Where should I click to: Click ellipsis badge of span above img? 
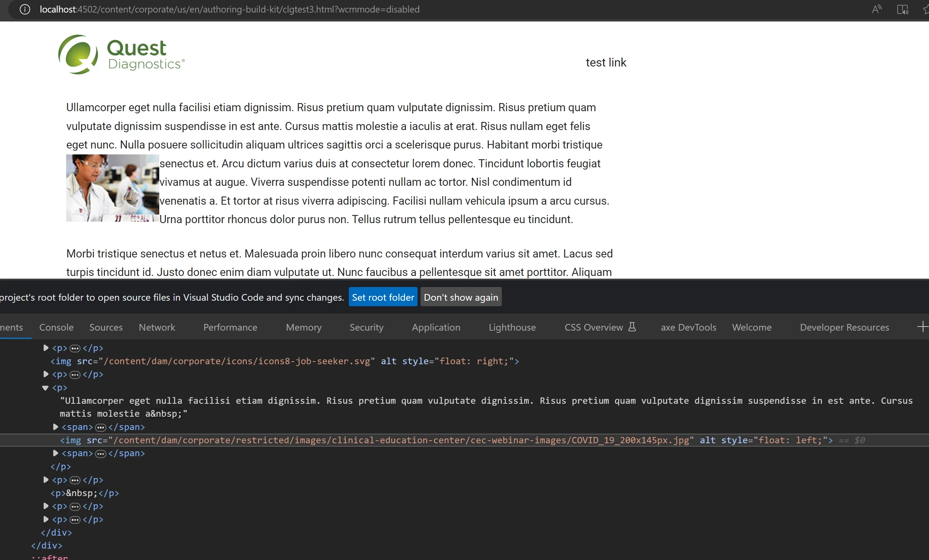[101, 427]
